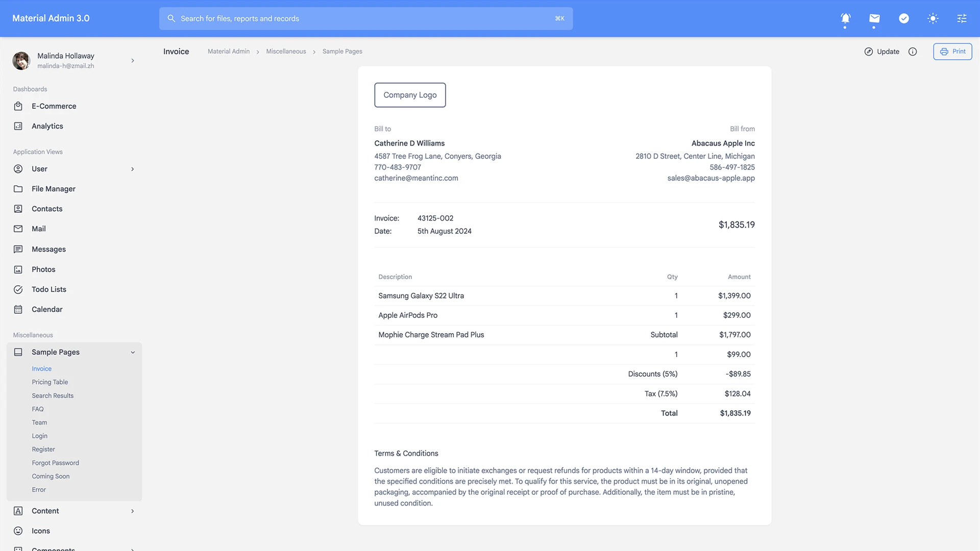Click the Material Admin 3.0 title
Image resolution: width=980 pixels, height=551 pixels.
click(x=51, y=18)
